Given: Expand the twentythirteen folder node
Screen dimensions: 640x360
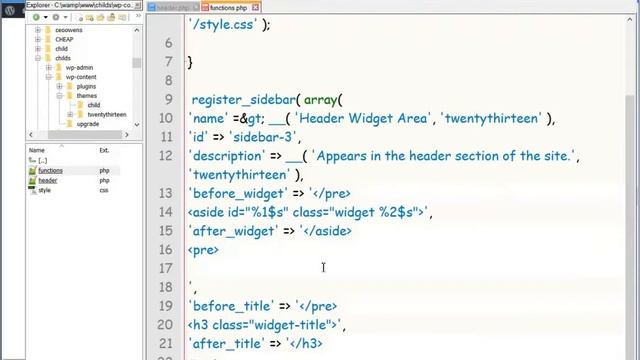Looking at the screenshot, I should coord(70,114).
